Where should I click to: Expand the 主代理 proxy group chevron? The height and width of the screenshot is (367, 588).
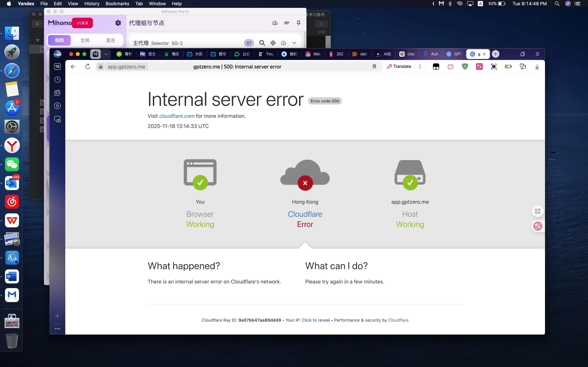pos(294,43)
